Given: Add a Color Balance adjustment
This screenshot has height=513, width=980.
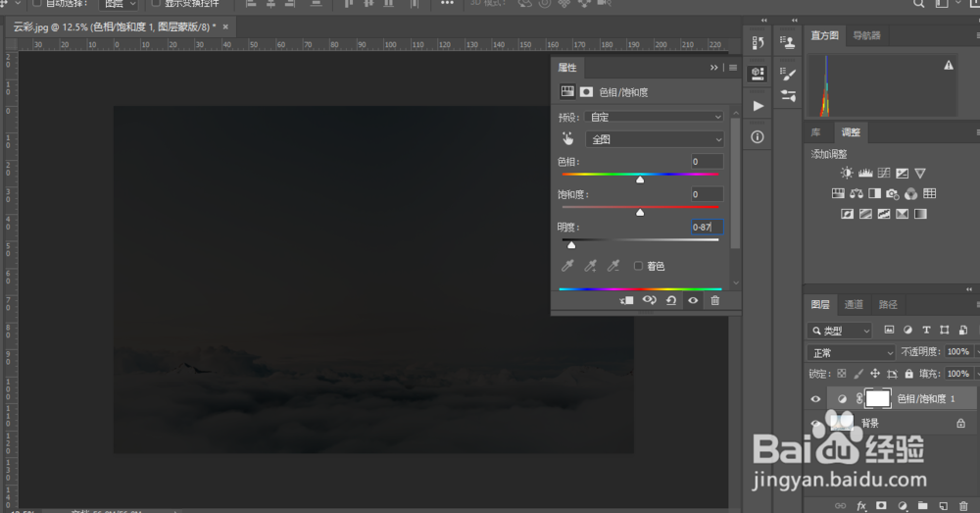Looking at the screenshot, I should (857, 193).
